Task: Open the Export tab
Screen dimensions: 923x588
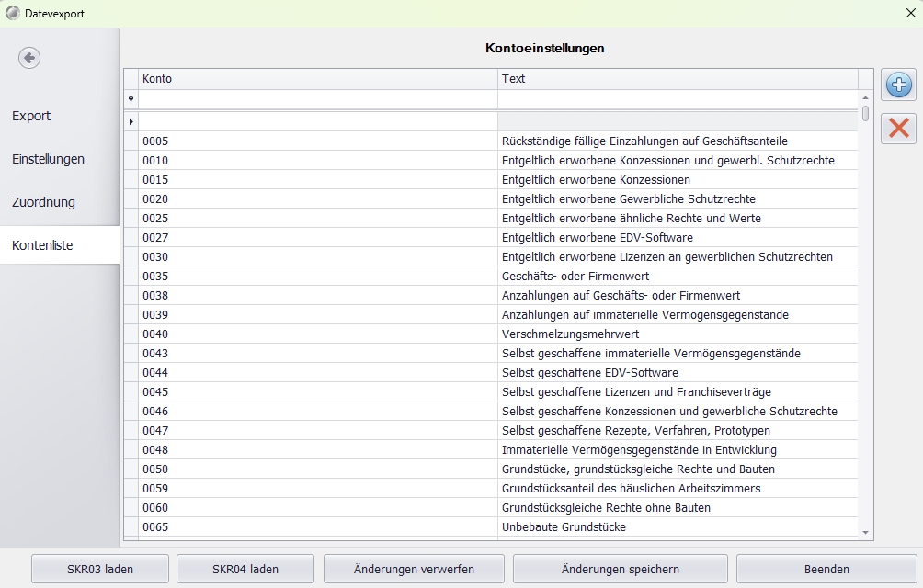Action: (31, 116)
